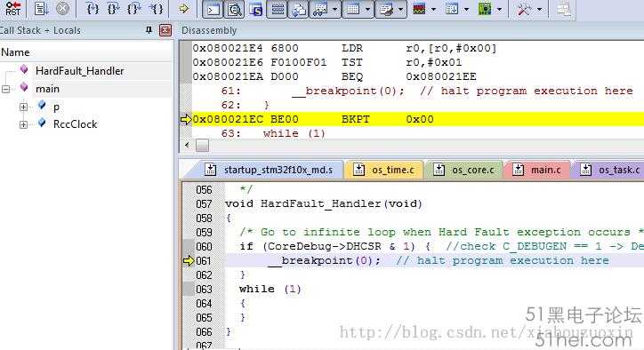This screenshot has height=350, width=644.
Task: Toggle a breakpoint on source line 060
Action: [x=188, y=247]
